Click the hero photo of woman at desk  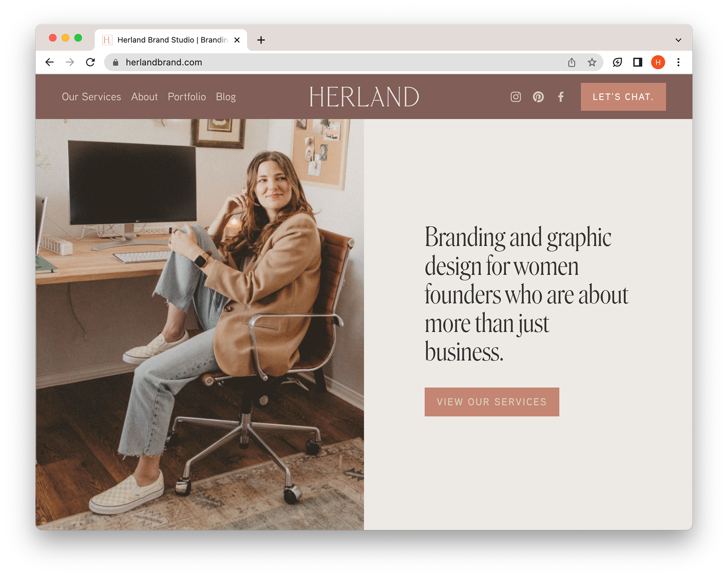pyautogui.click(x=200, y=324)
